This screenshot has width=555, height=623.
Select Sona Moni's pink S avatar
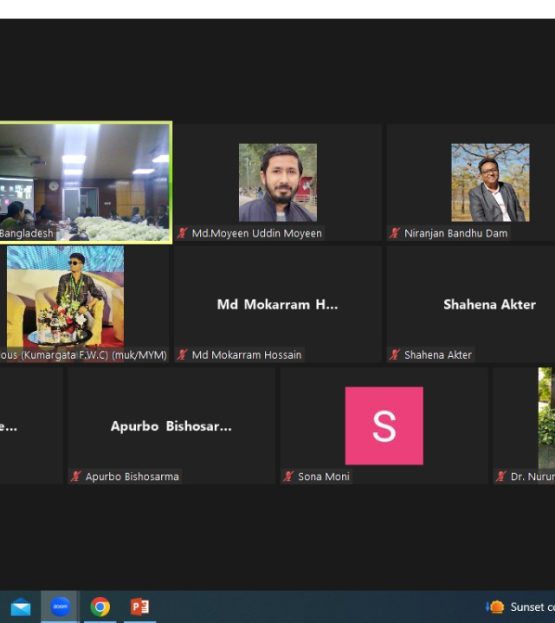click(x=384, y=426)
